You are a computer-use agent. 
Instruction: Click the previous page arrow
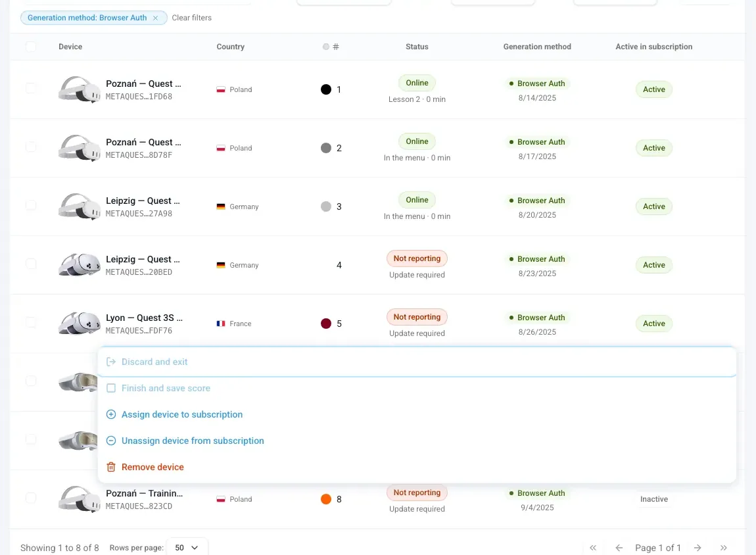pyautogui.click(x=619, y=547)
